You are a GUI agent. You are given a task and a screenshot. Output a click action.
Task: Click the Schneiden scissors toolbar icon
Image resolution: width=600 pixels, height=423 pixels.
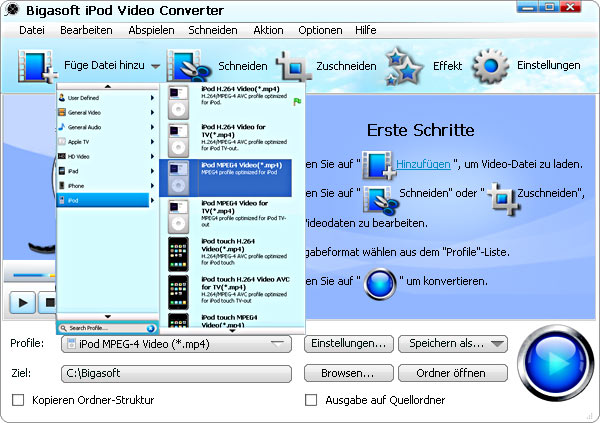click(188, 66)
